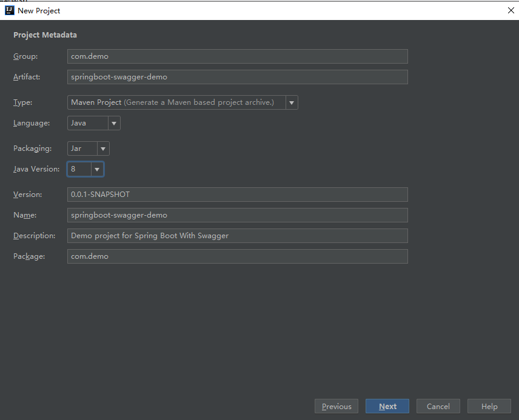Screen dimensions: 519x420
Task: Click the Name label
Action: tap(25, 215)
